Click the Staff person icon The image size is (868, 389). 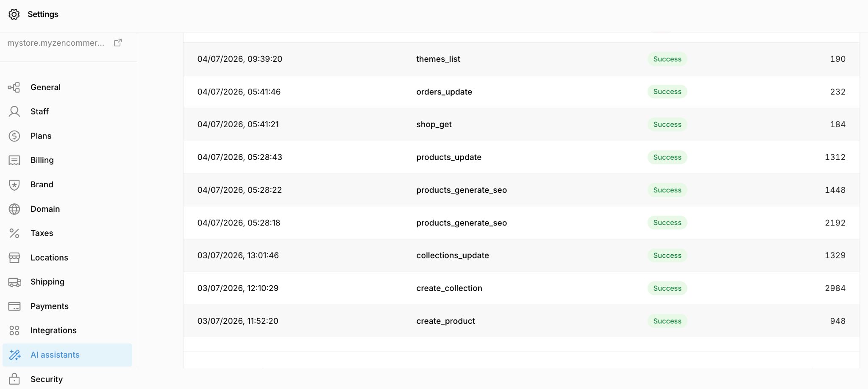click(x=14, y=111)
